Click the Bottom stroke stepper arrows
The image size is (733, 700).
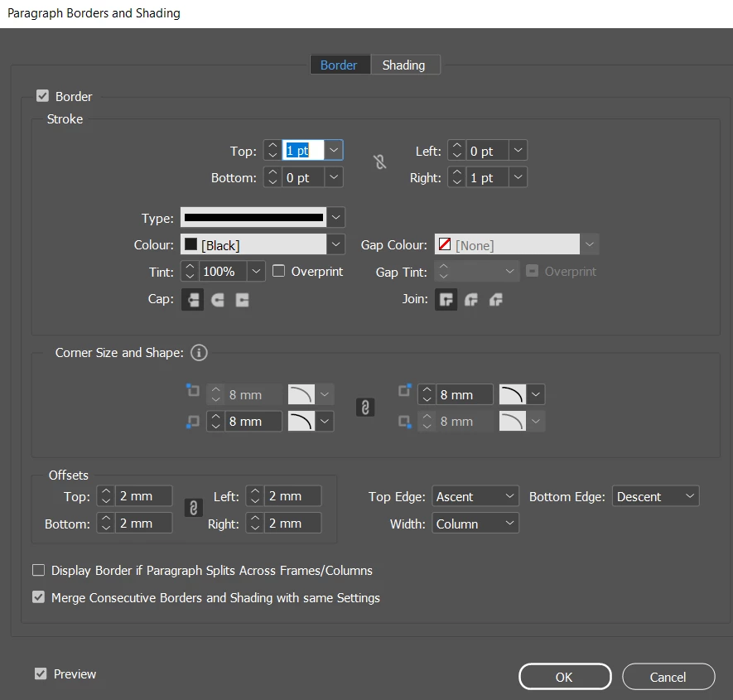click(272, 177)
